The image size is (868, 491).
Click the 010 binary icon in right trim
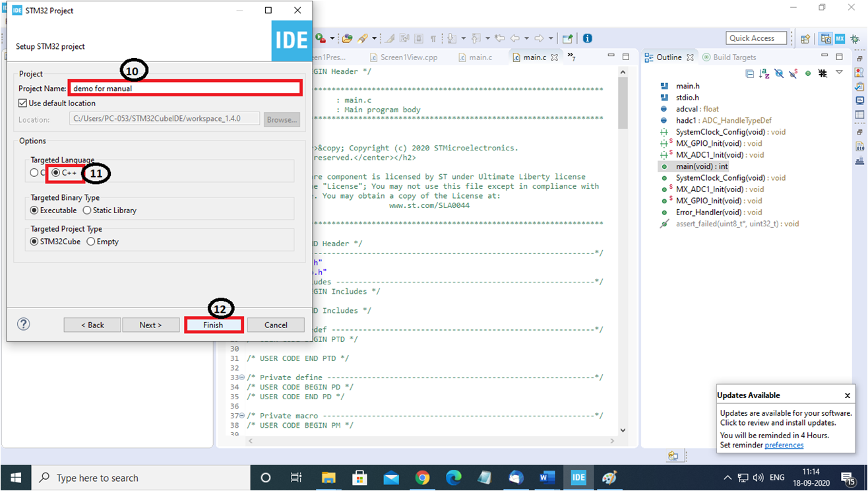pyautogui.click(x=859, y=148)
